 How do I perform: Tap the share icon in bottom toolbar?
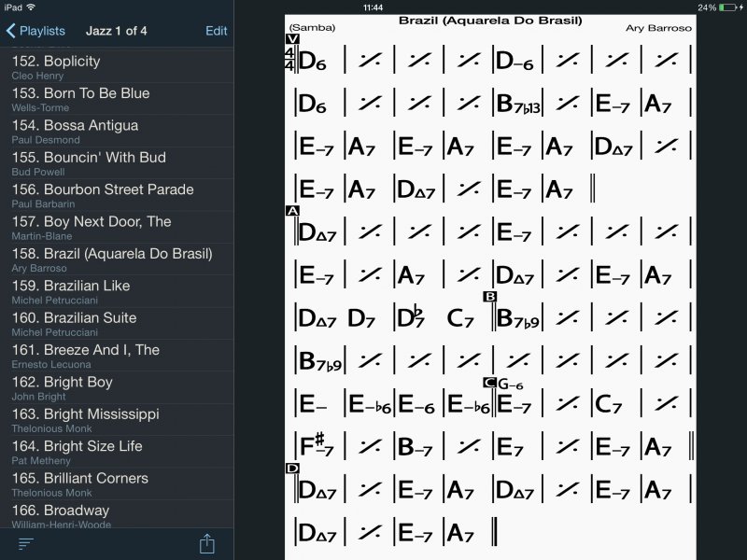click(x=207, y=543)
